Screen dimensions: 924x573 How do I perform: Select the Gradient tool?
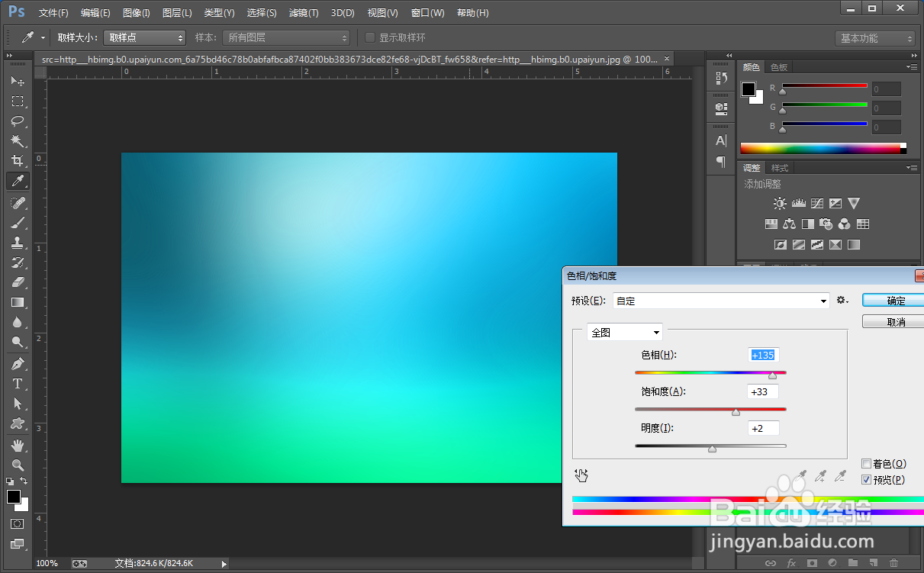[18, 302]
